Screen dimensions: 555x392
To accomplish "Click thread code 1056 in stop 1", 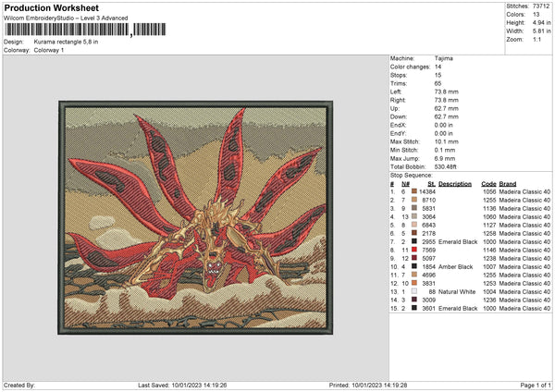I will 489,191.
